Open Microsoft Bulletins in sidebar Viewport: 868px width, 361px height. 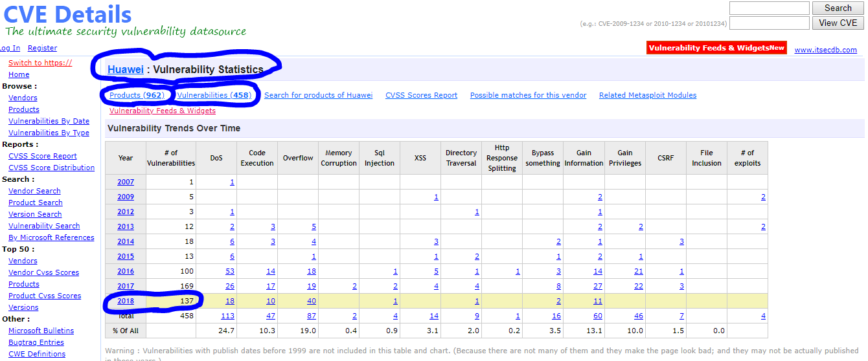pos(41,331)
